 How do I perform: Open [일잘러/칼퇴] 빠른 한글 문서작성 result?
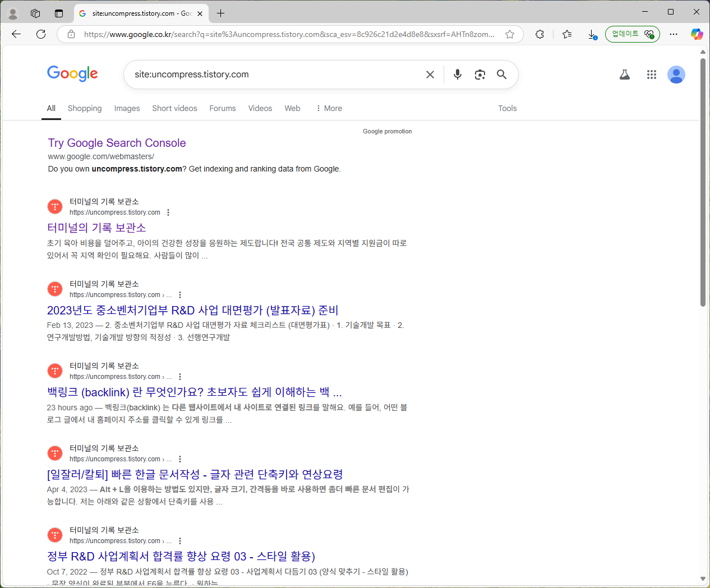pyautogui.click(x=195, y=474)
